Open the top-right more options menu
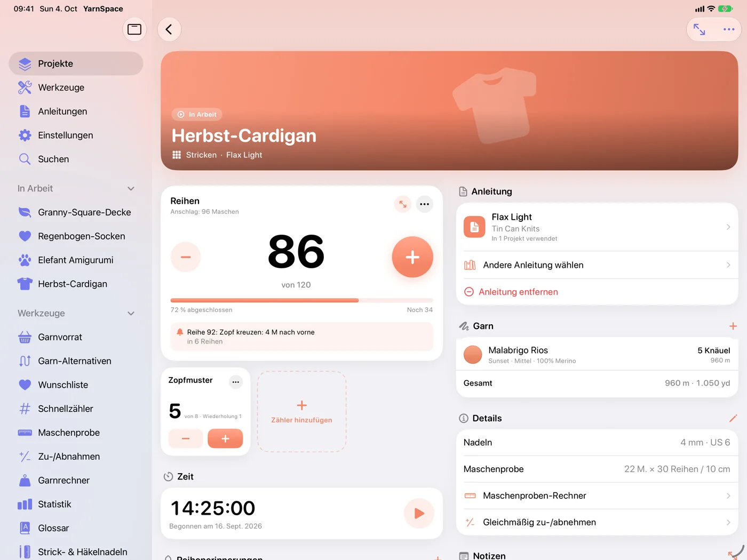Image resolution: width=747 pixels, height=560 pixels. [729, 29]
